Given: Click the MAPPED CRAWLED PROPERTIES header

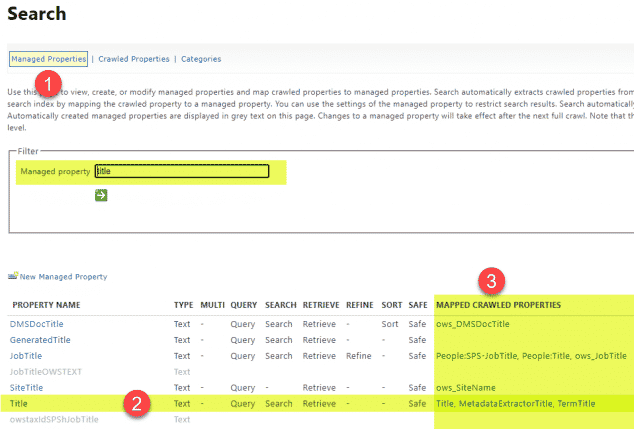Looking at the screenshot, I should (x=499, y=305).
